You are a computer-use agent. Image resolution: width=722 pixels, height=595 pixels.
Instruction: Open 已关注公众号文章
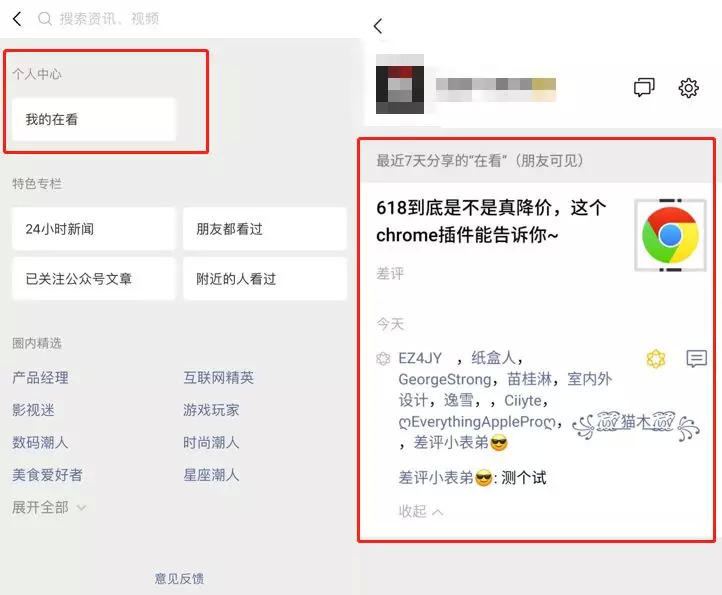pyautogui.click(x=93, y=279)
